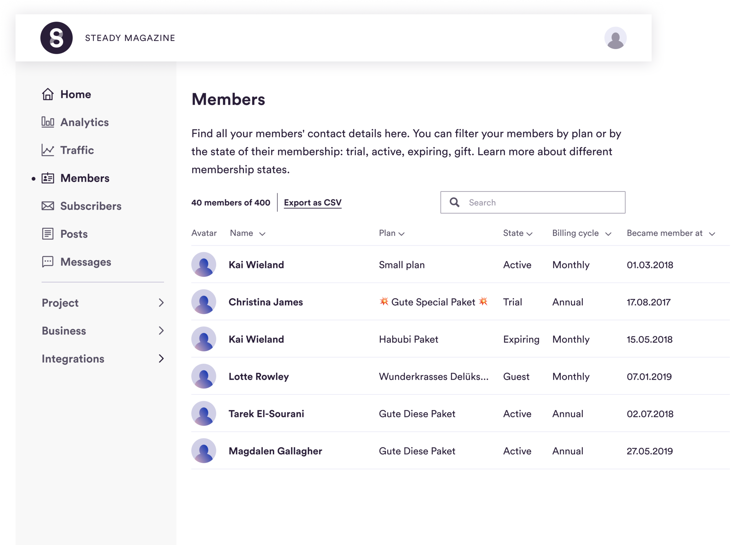This screenshot has height=545, width=756.
Task: Select the Posts document icon
Action: [x=48, y=234]
